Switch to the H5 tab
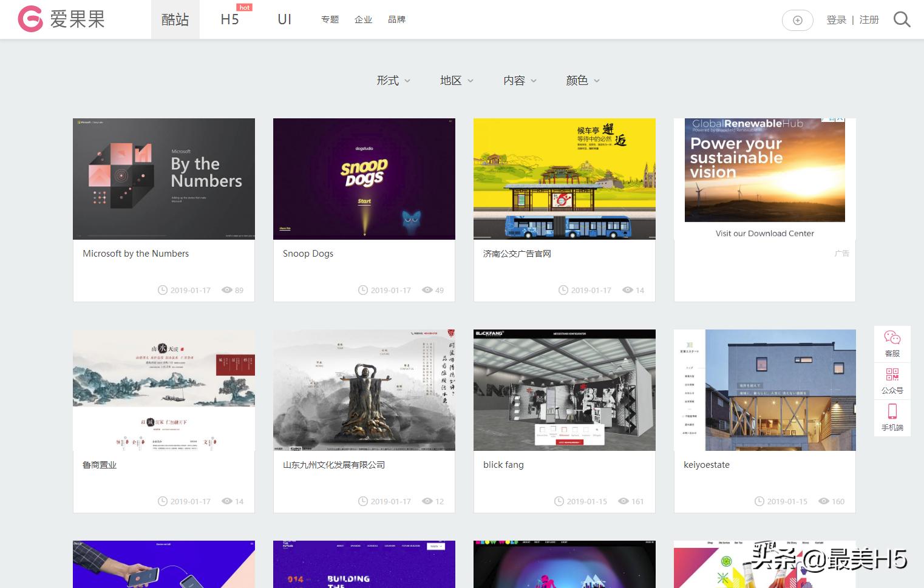Screen dimensions: 924x588 tap(229, 20)
